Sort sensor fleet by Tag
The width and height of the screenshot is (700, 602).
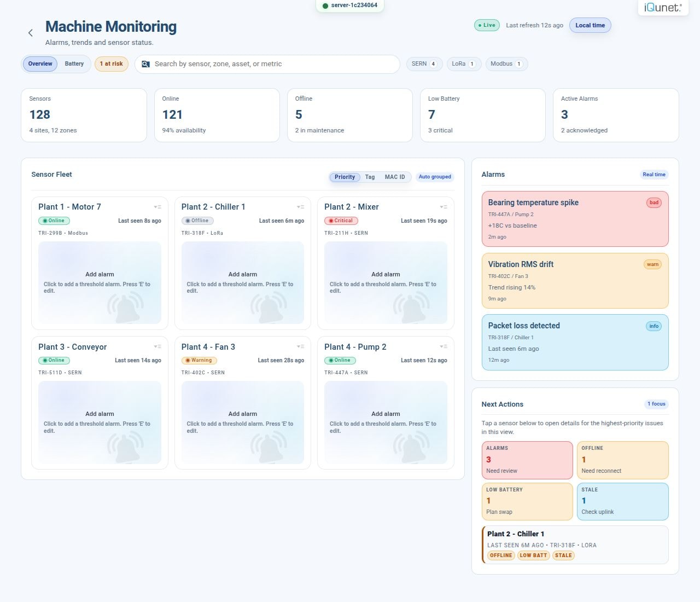(370, 177)
